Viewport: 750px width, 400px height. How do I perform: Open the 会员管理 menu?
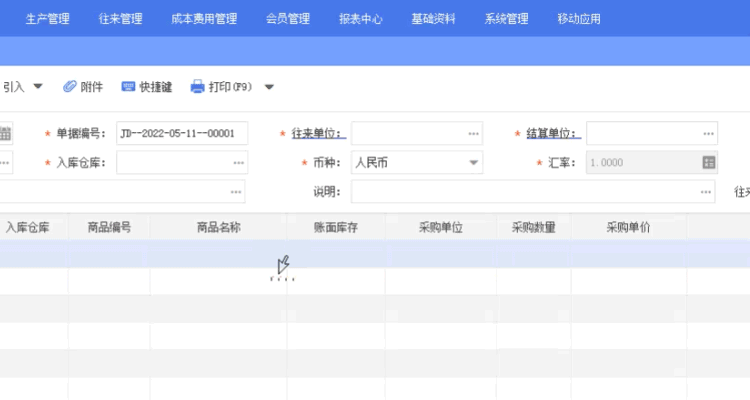tap(288, 19)
